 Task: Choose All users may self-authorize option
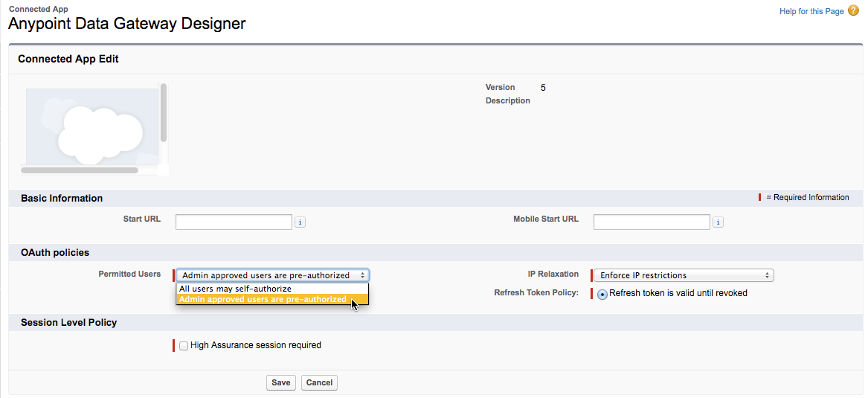[236, 289]
